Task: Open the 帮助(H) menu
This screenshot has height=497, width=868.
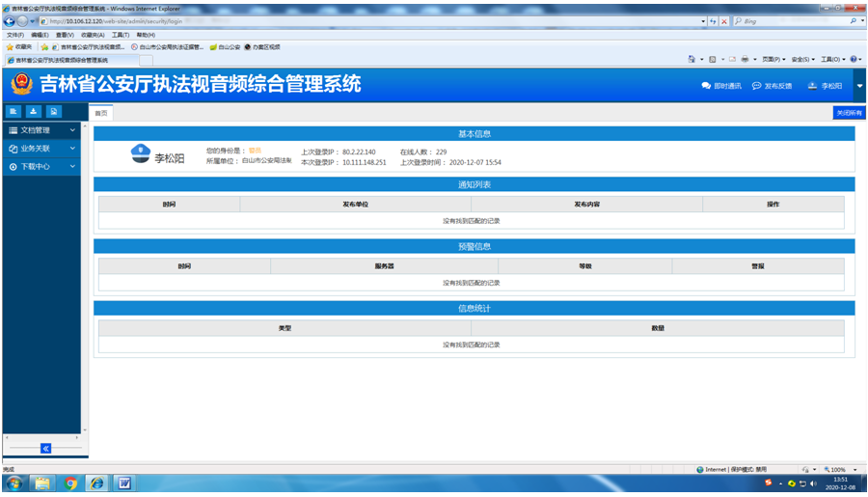Action: [x=146, y=35]
